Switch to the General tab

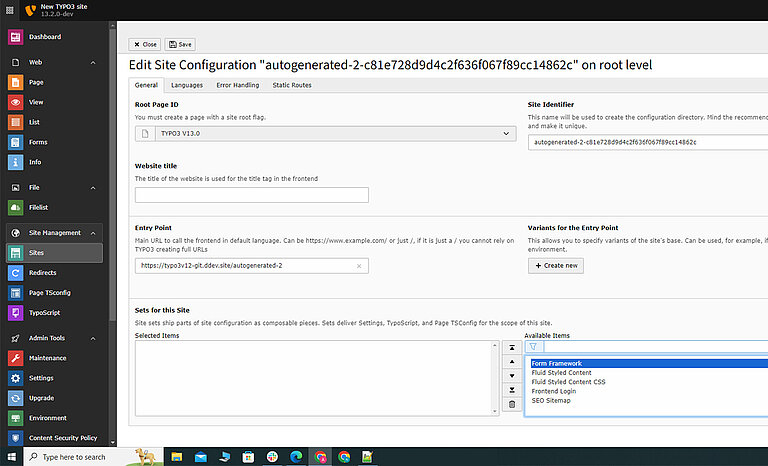point(146,85)
